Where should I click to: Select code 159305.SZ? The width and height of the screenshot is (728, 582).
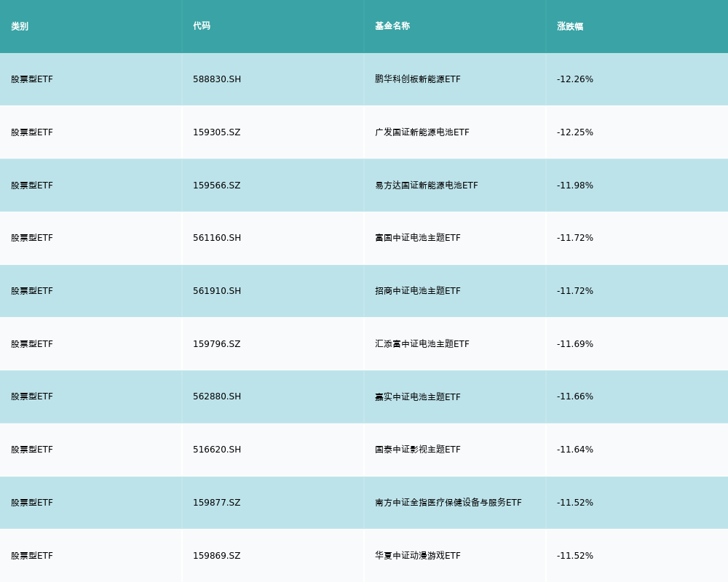pyautogui.click(x=217, y=132)
